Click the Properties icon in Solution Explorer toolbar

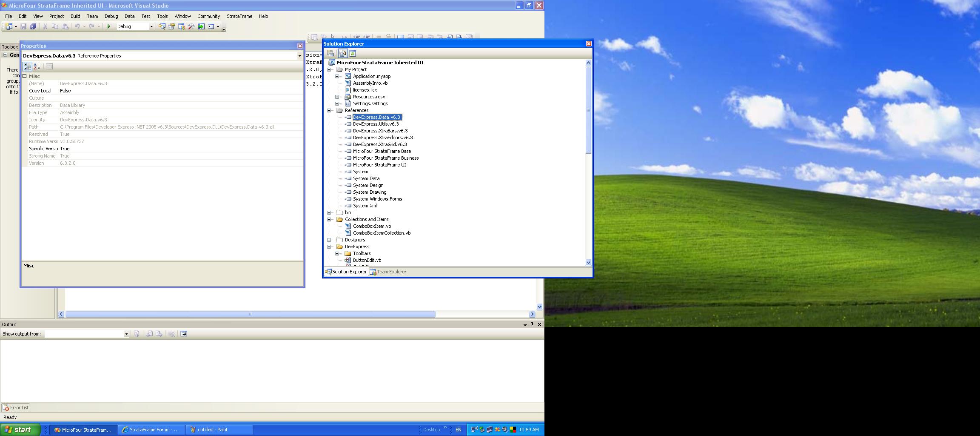click(331, 54)
